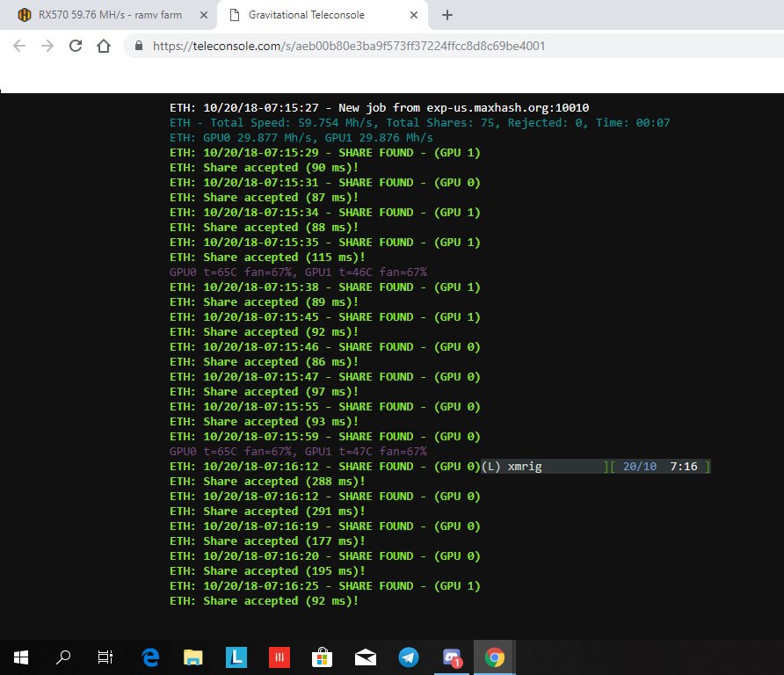Click the '7:16' time in status bar
This screenshot has height=675, width=784.
click(684, 467)
